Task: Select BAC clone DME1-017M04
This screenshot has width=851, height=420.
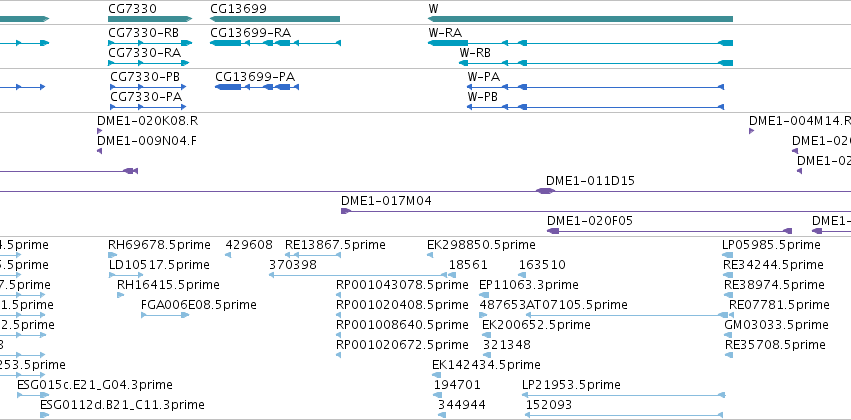Action: (595, 211)
